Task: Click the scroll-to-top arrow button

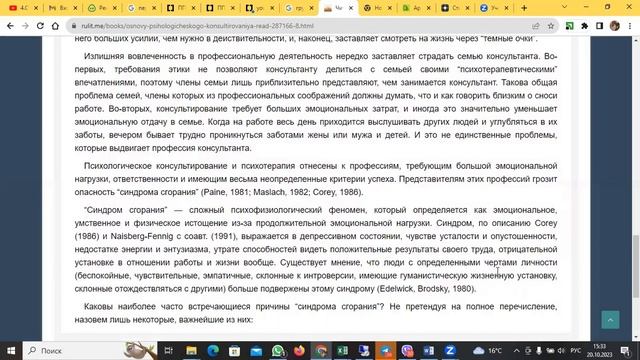Action: click(x=610, y=320)
